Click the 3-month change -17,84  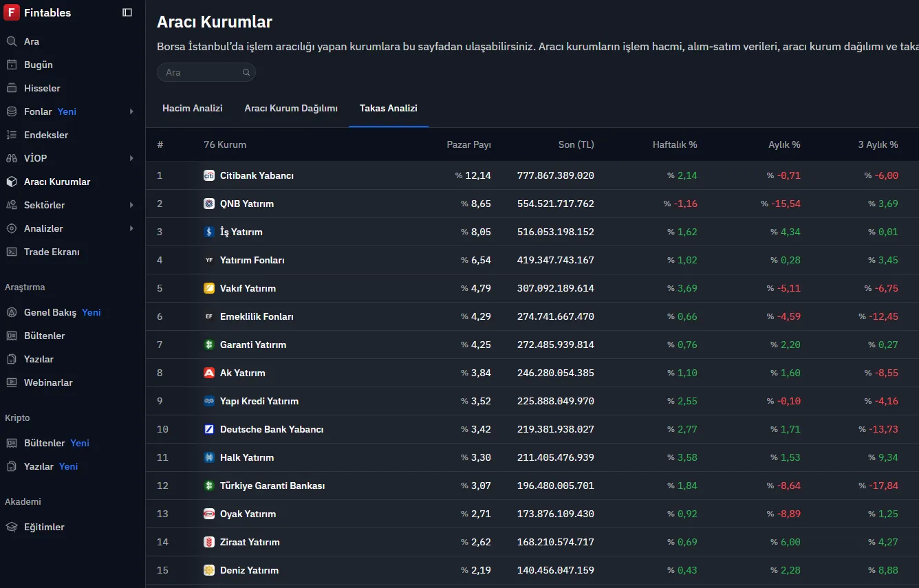coord(884,486)
